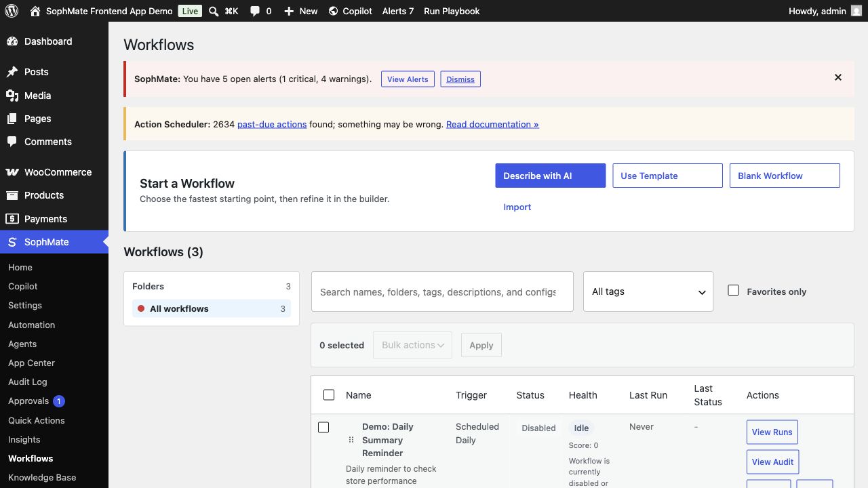Click the View Alerts button
The width and height of the screenshot is (868, 488).
pos(408,79)
